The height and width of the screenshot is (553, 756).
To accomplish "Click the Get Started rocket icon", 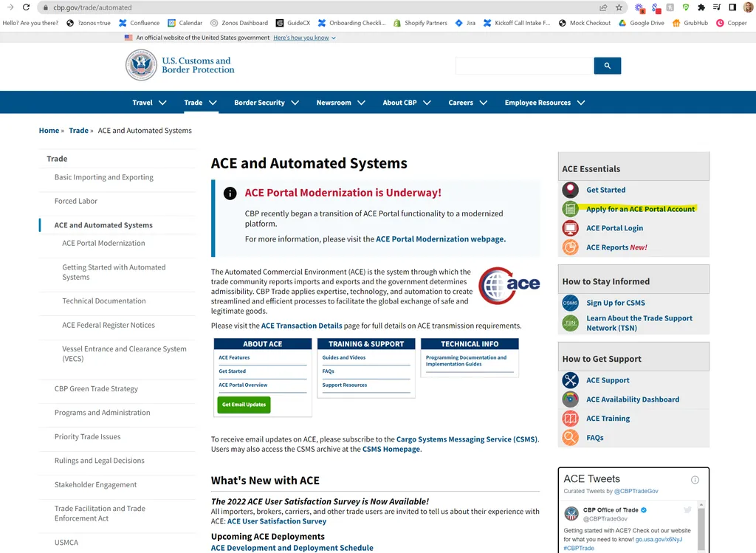I will pos(570,190).
